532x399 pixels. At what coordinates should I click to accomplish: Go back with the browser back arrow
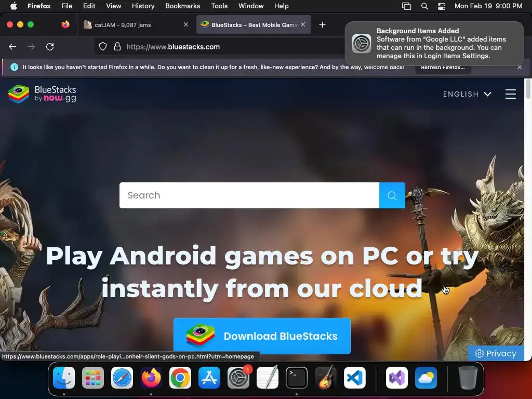point(12,47)
